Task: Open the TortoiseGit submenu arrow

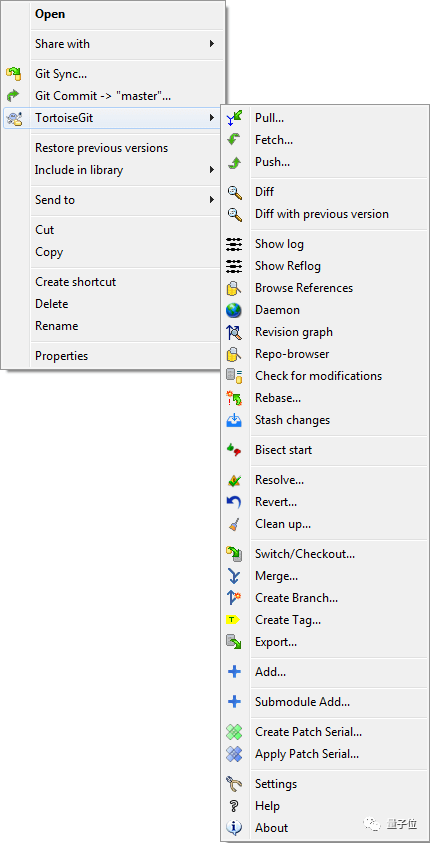Action: click(x=212, y=118)
